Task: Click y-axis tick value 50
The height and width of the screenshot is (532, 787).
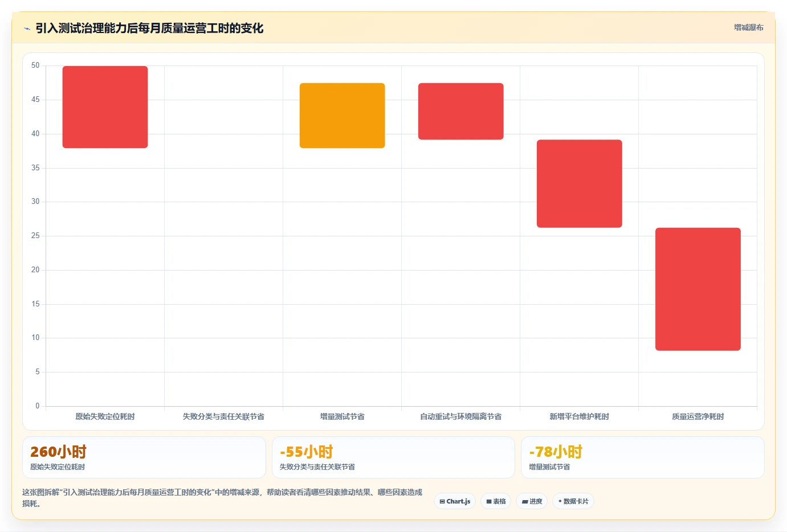Action: point(35,66)
